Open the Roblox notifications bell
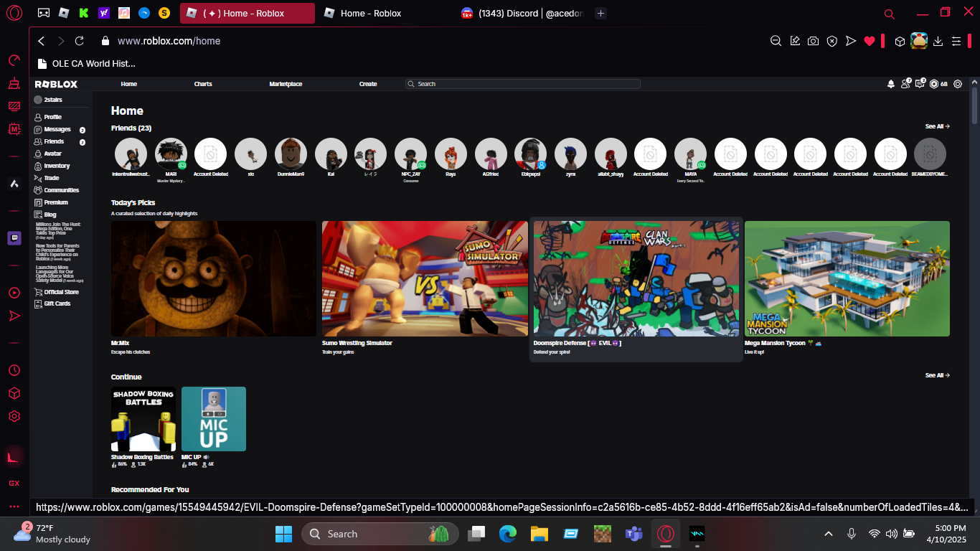Viewport: 980px width, 551px height. (x=891, y=84)
